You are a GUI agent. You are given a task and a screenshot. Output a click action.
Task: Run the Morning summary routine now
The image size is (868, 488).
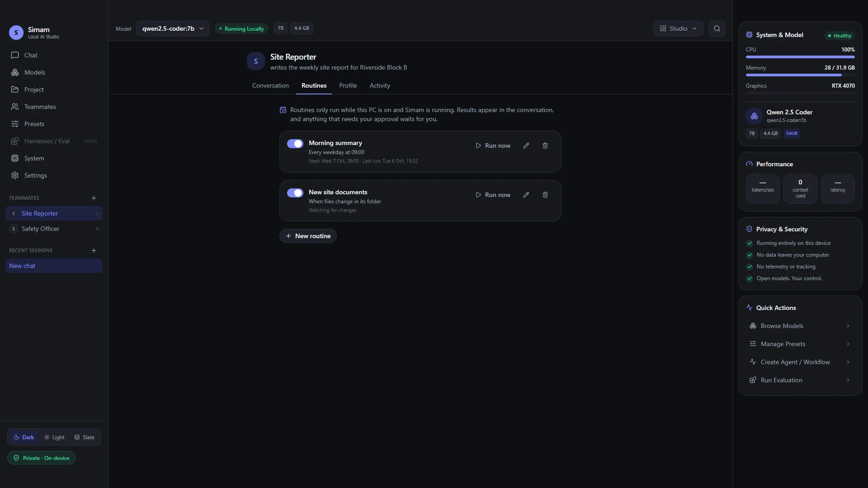(x=493, y=145)
